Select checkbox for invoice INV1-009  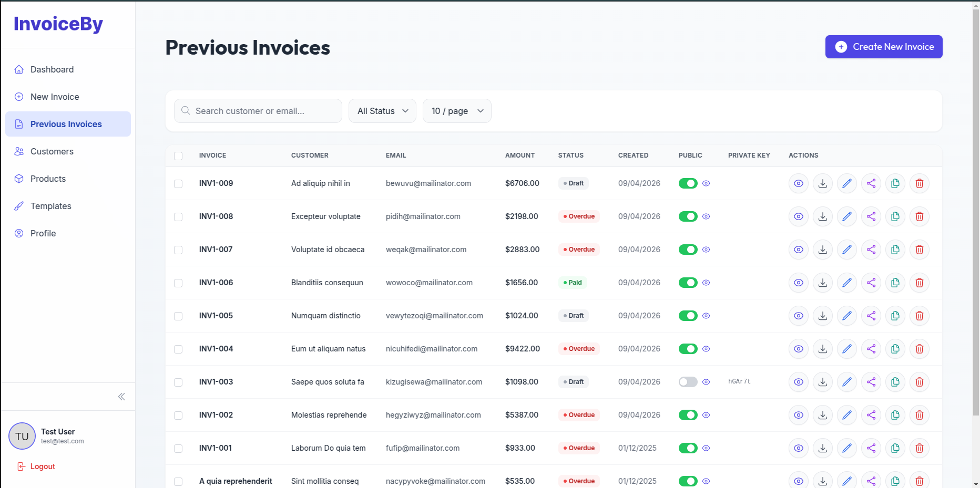178,184
